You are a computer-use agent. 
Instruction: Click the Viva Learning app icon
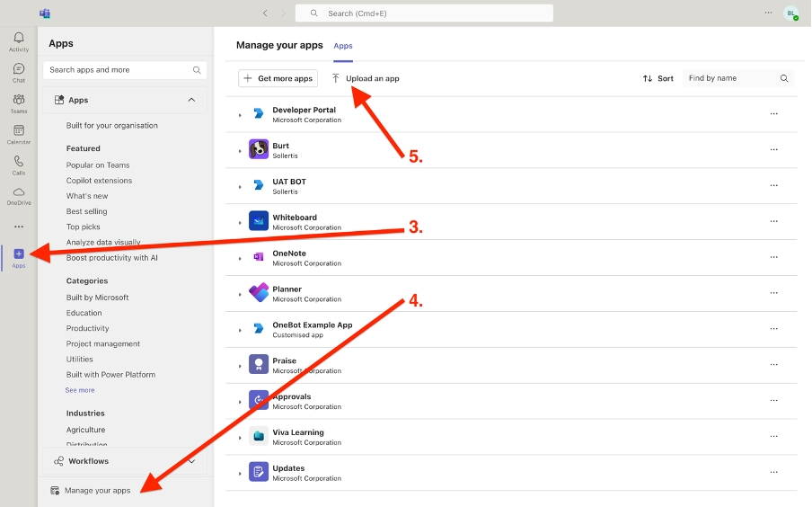click(x=259, y=436)
